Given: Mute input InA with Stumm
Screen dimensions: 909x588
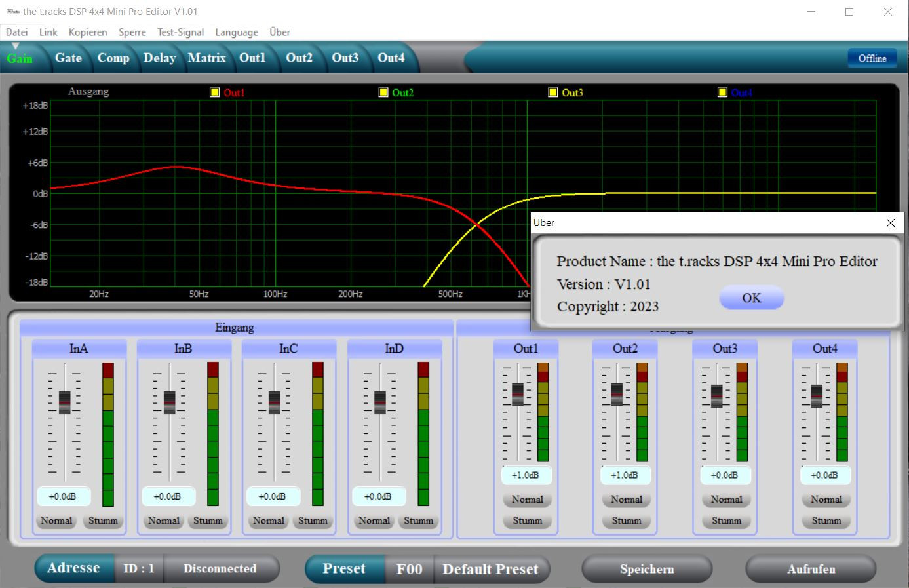Looking at the screenshot, I should [103, 521].
